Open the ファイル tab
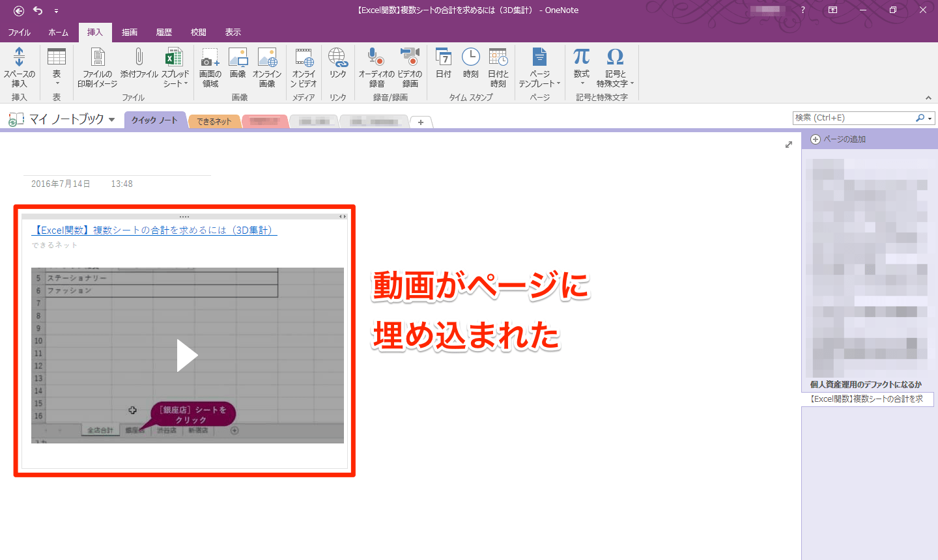This screenshot has width=938, height=560. (19, 32)
